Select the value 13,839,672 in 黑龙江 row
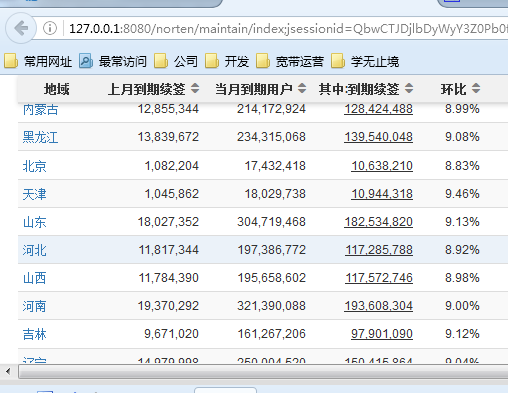Viewport: 508px width, 393px height. [x=168, y=137]
